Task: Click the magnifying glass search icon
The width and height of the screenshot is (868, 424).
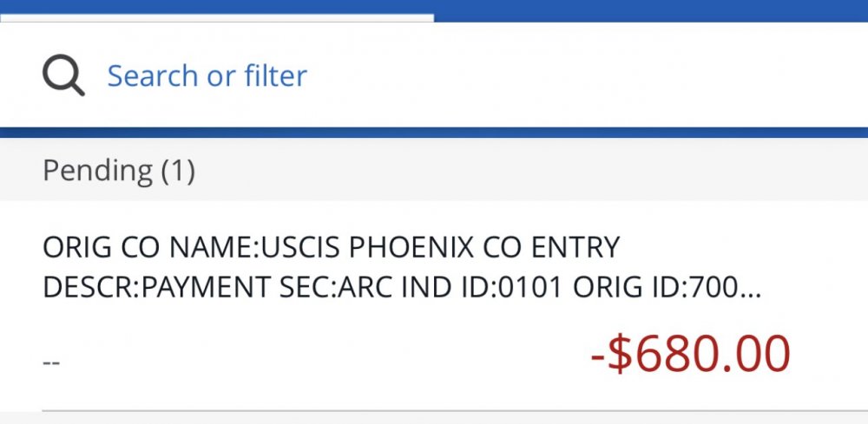Action: tap(63, 76)
